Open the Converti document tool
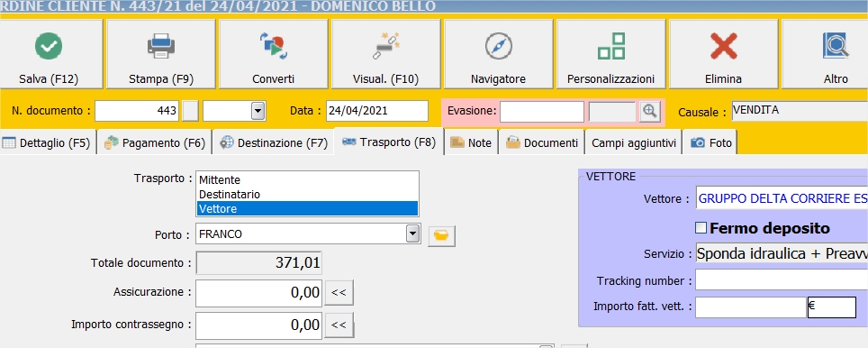This screenshot has height=348, width=868. [274, 54]
